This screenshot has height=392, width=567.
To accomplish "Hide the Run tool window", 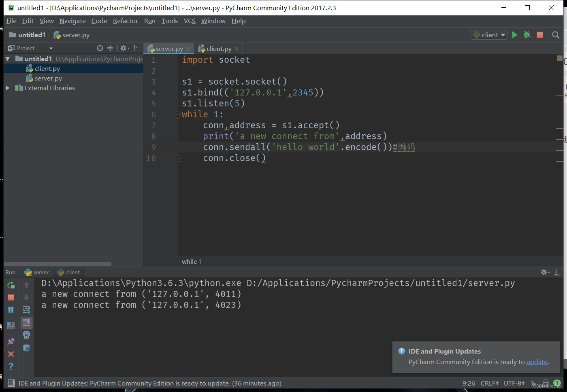I will coord(557,272).
